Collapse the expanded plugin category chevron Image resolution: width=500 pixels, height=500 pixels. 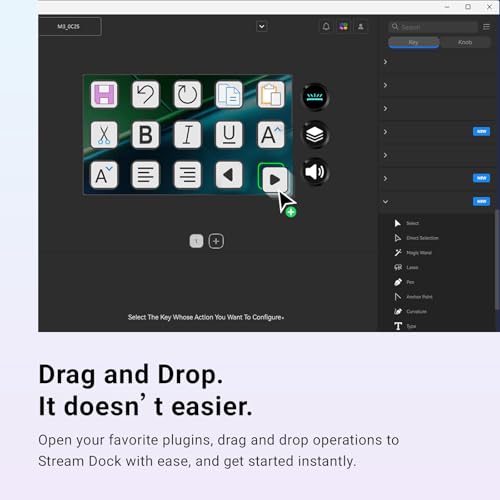[386, 202]
